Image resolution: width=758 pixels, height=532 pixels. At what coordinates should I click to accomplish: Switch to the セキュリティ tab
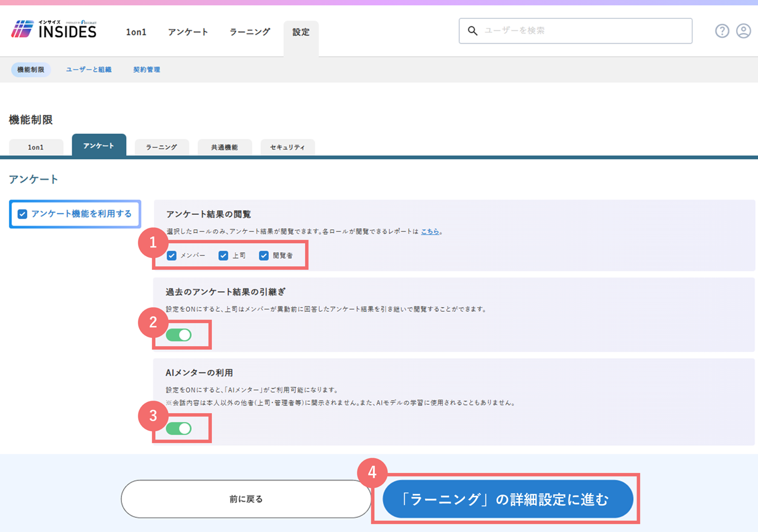(x=287, y=147)
